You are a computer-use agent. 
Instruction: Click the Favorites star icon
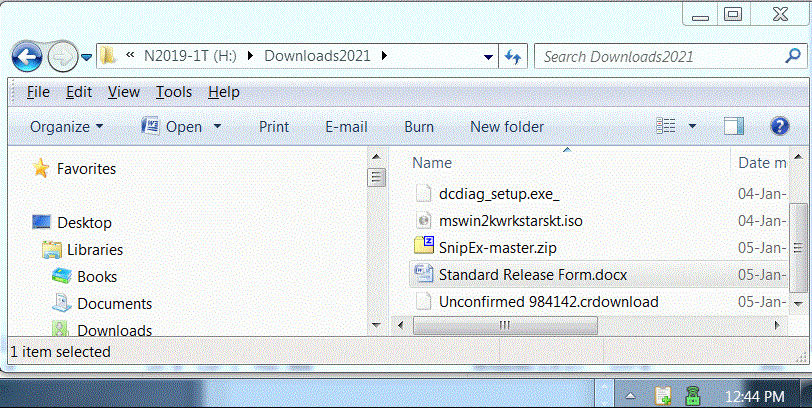click(41, 168)
